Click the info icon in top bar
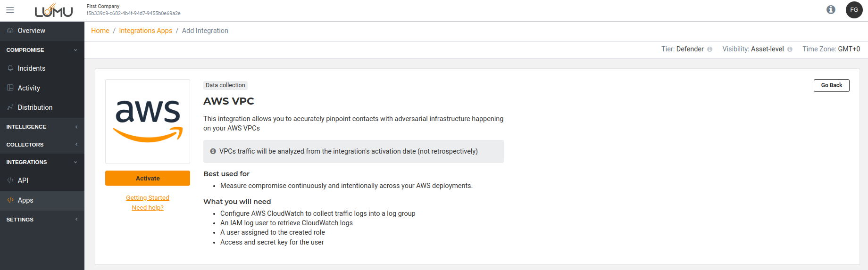The height and width of the screenshot is (270, 868). [831, 10]
